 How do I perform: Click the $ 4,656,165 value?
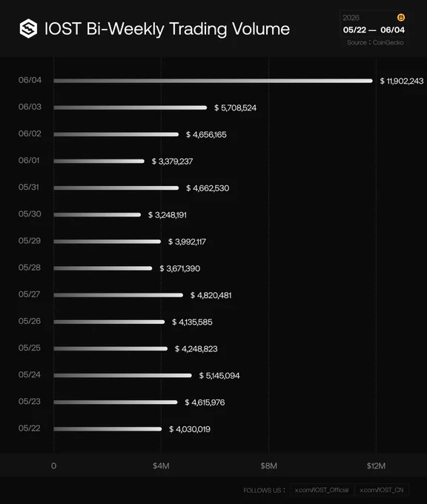(x=206, y=134)
